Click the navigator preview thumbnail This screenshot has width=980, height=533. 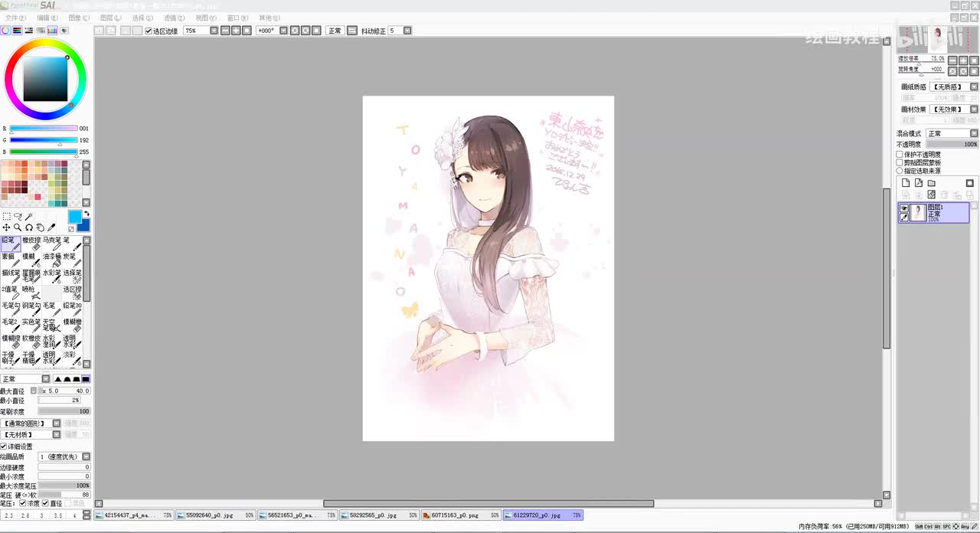[938, 38]
